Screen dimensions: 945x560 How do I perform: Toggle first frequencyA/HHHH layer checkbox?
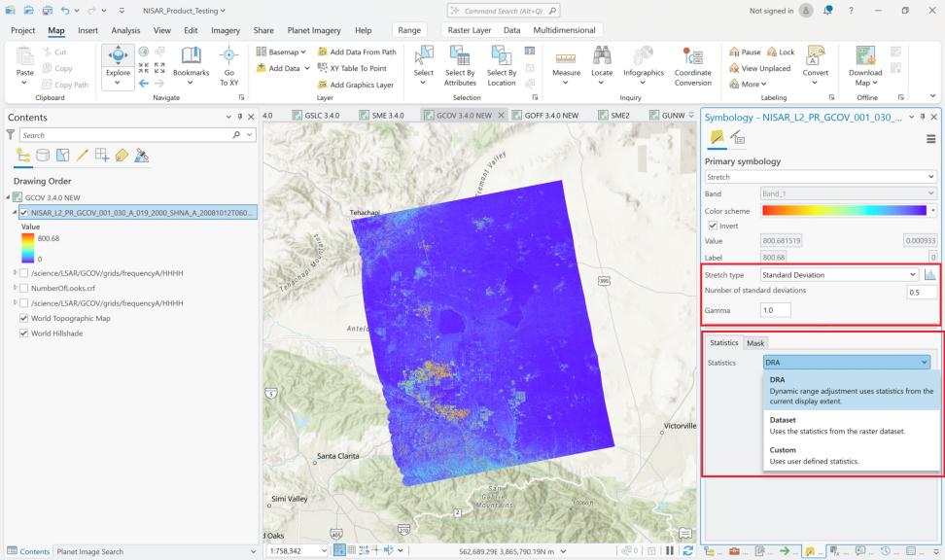pos(24,273)
